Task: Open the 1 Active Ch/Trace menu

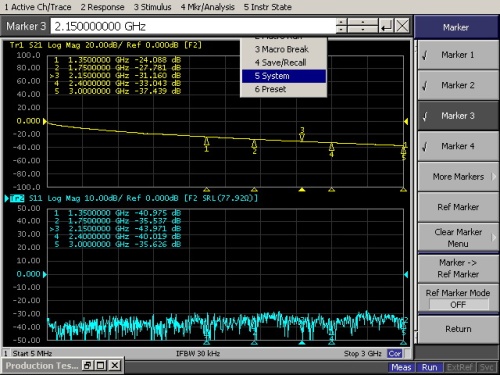Action: click(38, 7)
